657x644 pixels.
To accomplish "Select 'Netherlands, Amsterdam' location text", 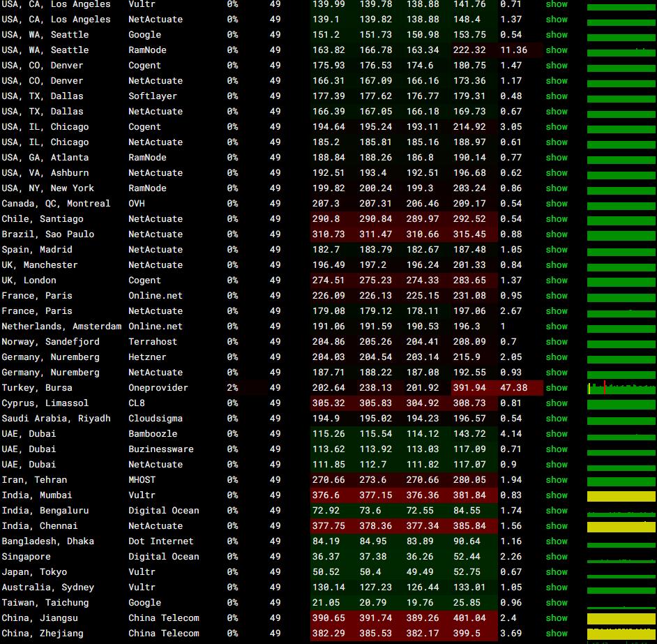I will [x=61, y=327].
